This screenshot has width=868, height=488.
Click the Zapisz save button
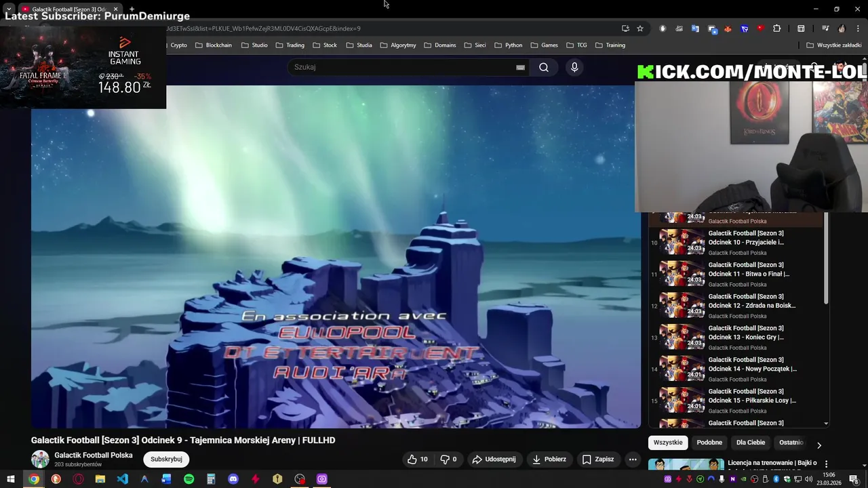[x=598, y=459]
